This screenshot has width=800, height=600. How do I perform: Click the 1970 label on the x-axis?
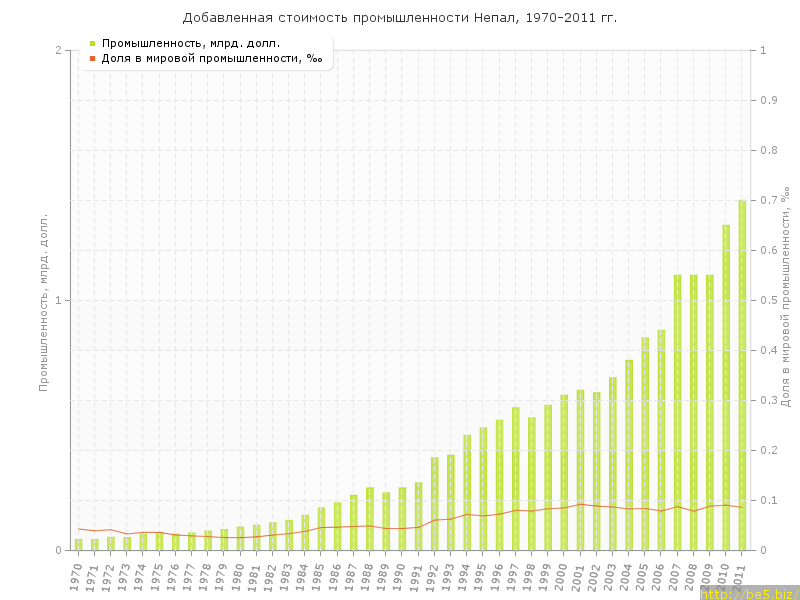(76, 577)
